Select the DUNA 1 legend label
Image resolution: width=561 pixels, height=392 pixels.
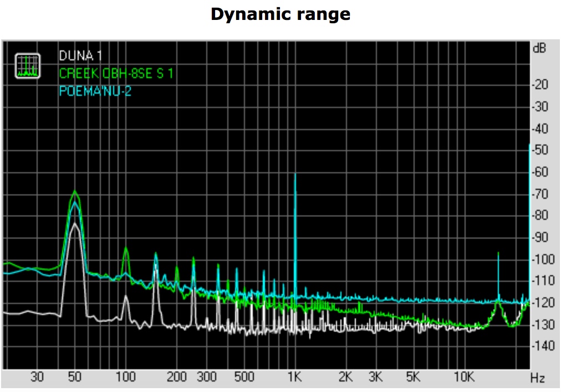(80, 56)
